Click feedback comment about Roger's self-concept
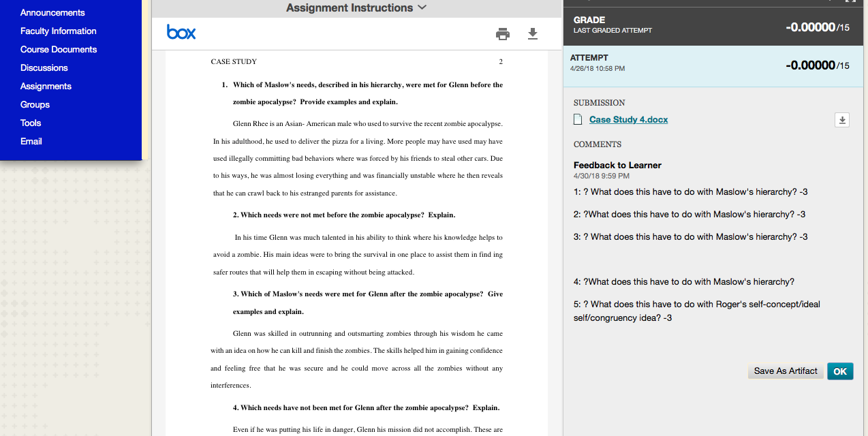 pyautogui.click(x=697, y=311)
